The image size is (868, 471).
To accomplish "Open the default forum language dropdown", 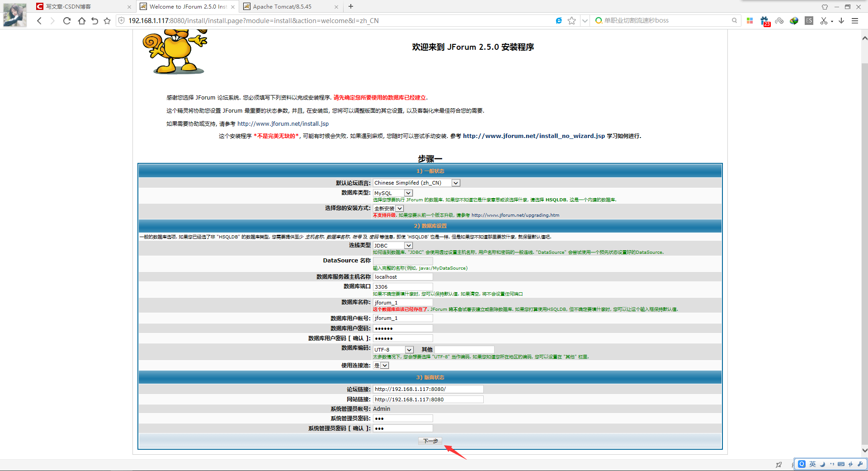I will (x=416, y=183).
